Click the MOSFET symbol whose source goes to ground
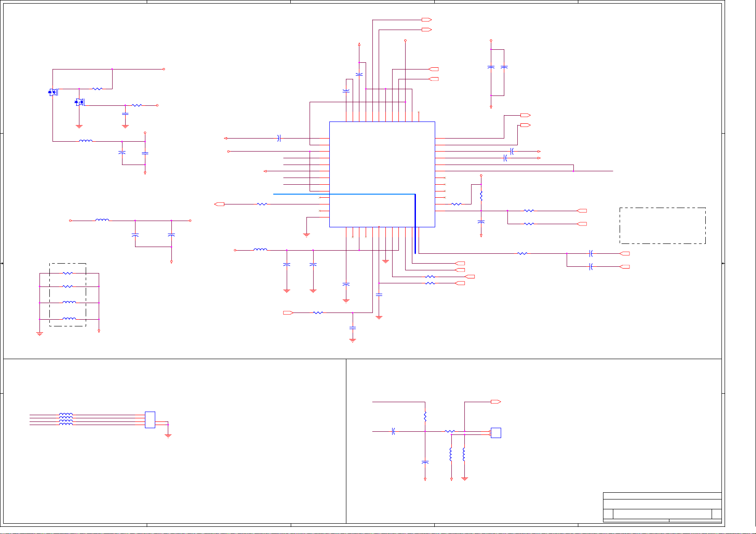Viewport: 756px width, 534px height. click(x=79, y=102)
